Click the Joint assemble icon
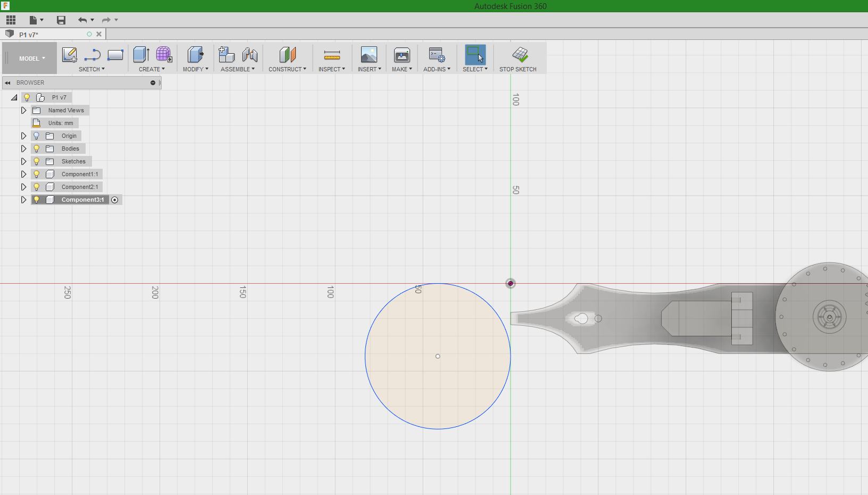Viewport: 868px width, 495px height. pyautogui.click(x=250, y=54)
